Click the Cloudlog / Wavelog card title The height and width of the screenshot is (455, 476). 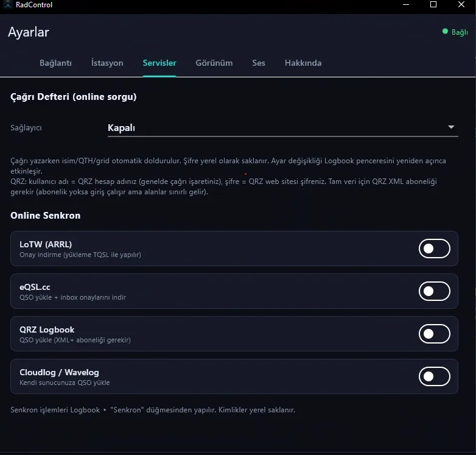[x=59, y=372]
